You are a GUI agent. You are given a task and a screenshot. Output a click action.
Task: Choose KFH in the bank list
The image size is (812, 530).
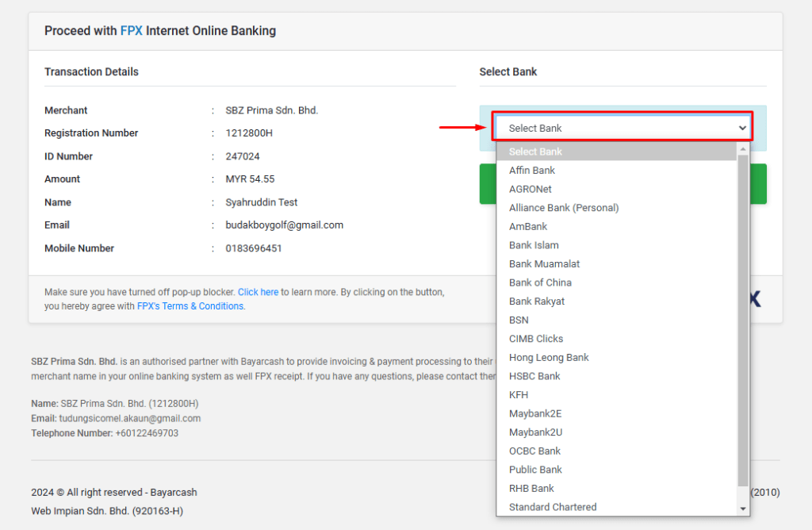point(616,395)
